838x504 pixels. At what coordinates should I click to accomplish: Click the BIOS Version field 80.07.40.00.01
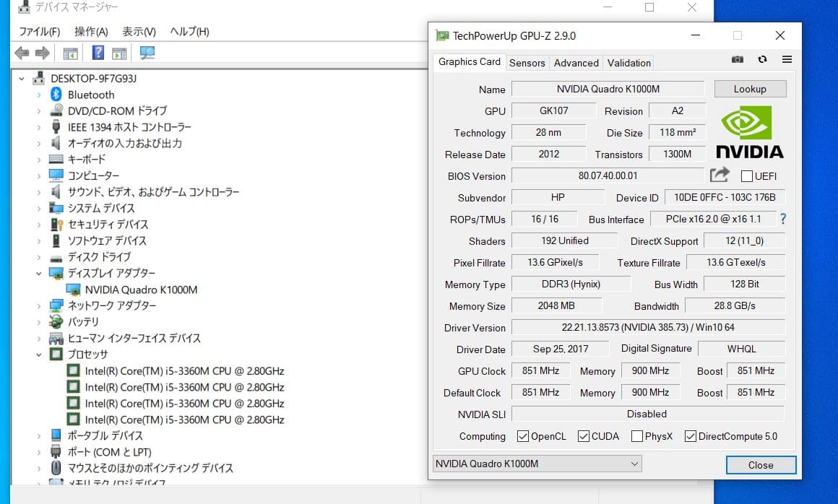tap(608, 175)
